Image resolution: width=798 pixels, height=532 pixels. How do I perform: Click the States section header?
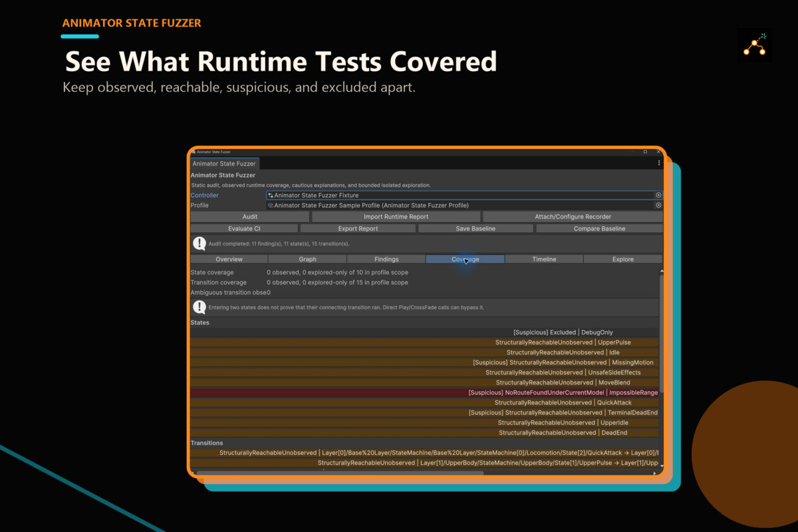point(200,323)
